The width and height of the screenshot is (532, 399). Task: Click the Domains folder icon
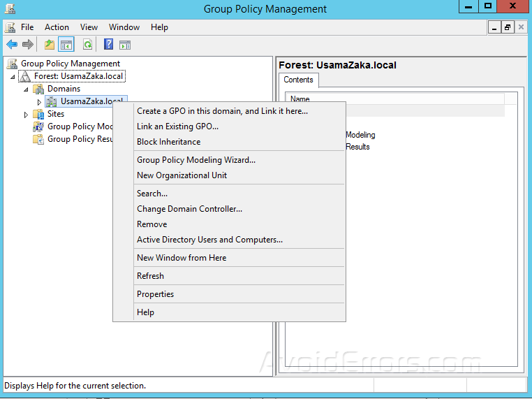pyautogui.click(x=38, y=89)
